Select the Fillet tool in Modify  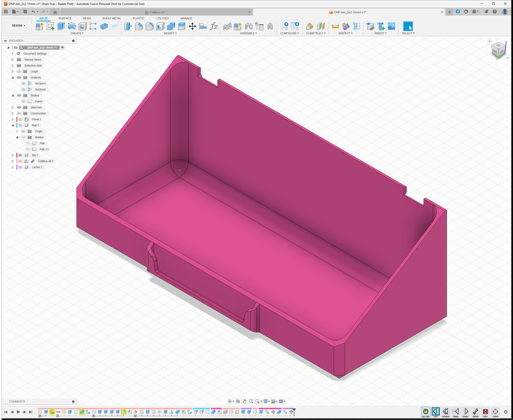(149, 26)
